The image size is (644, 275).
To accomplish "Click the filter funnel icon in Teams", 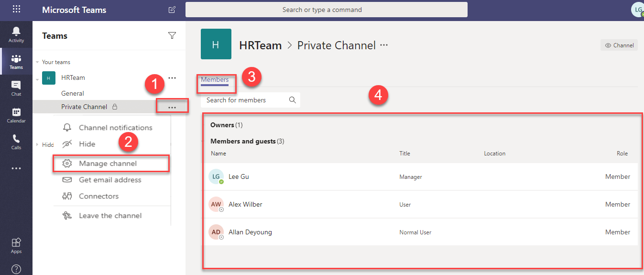I will click(172, 35).
